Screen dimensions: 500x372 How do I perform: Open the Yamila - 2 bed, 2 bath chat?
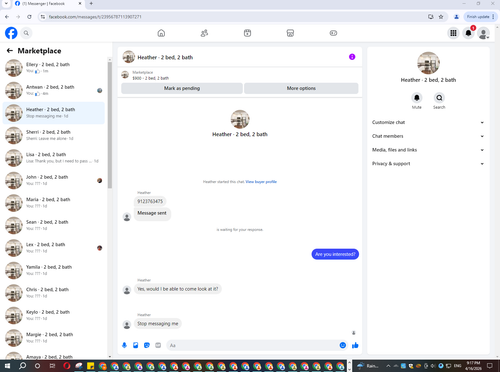coord(54,270)
